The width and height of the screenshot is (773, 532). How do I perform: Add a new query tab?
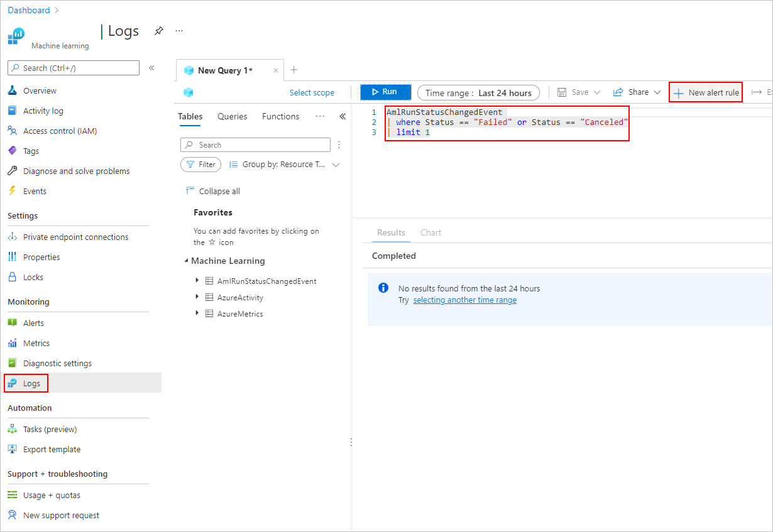coord(293,70)
